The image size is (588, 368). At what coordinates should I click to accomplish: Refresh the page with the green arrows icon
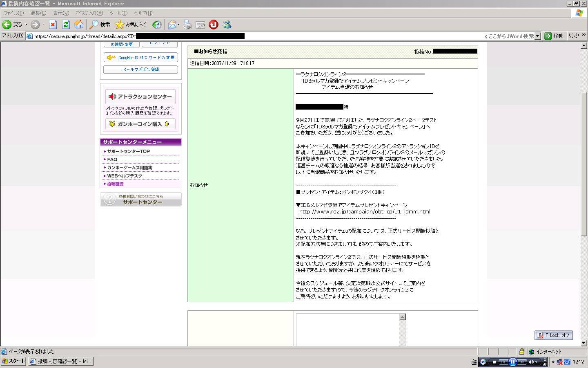[66, 25]
